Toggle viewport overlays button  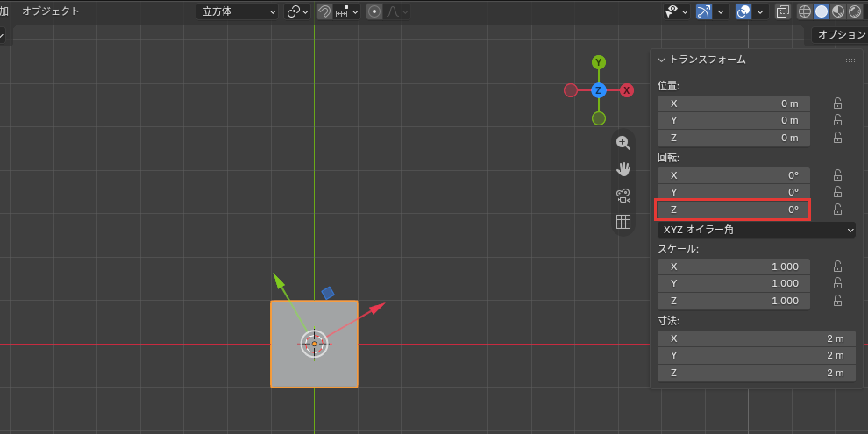point(743,11)
